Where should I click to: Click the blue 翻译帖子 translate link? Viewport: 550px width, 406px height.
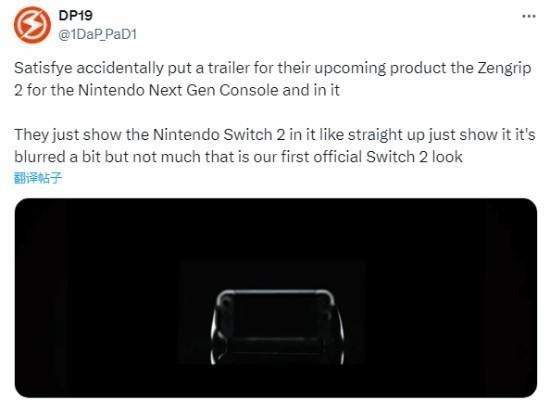(38, 178)
